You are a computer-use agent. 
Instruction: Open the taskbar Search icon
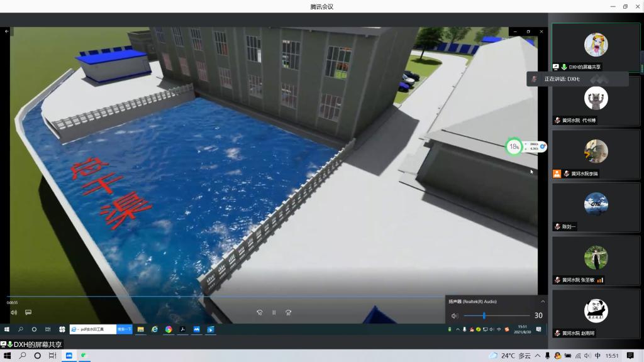click(22, 356)
